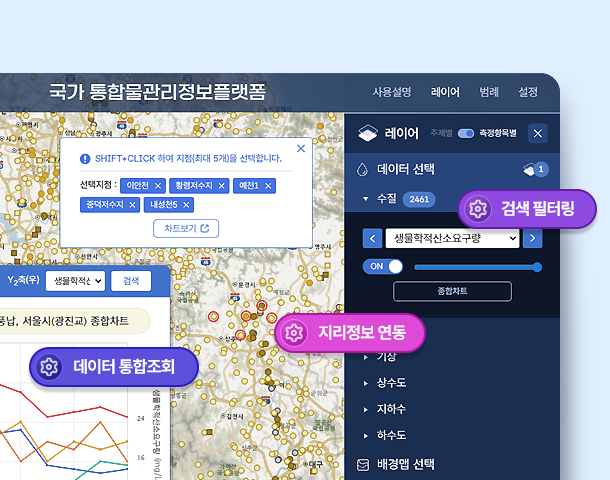Adjust the layer opacity slider
610x480 pixels.
(x=478, y=267)
